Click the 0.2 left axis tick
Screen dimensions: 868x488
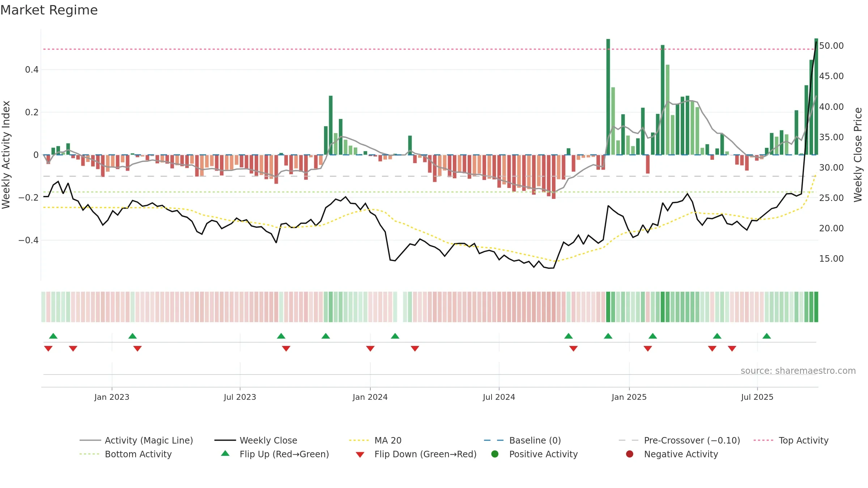click(x=32, y=112)
